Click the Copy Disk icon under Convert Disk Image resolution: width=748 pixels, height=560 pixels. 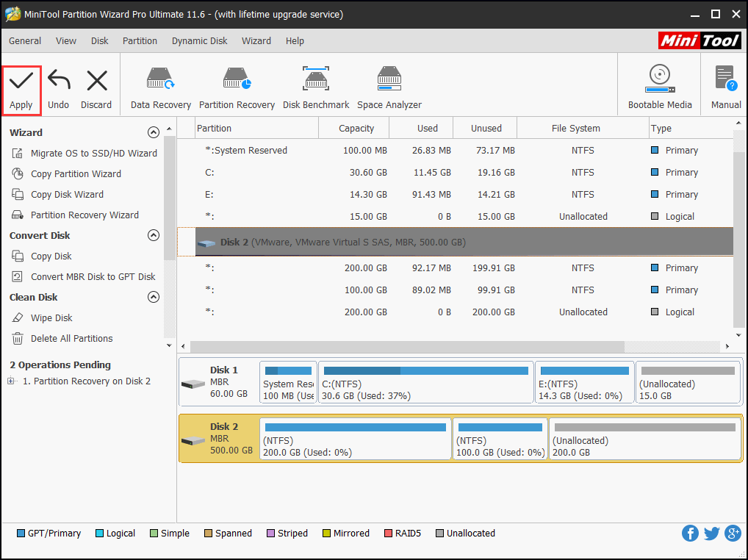coord(18,256)
